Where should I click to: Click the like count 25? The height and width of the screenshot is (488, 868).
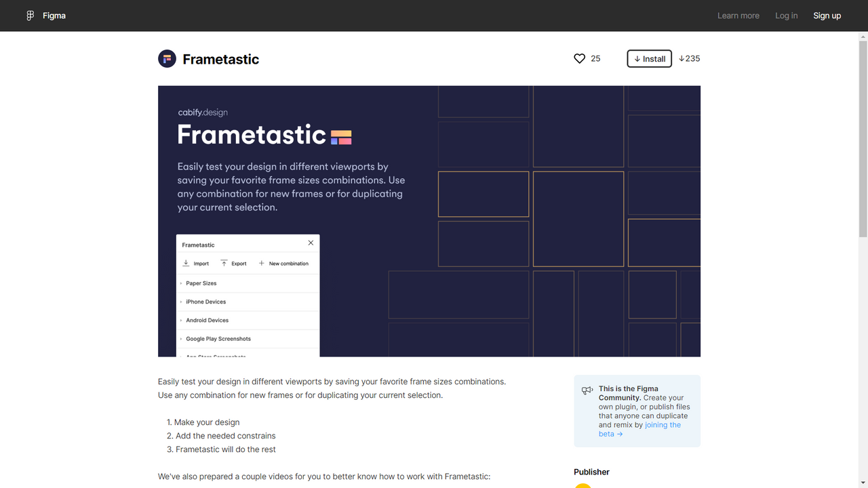595,59
